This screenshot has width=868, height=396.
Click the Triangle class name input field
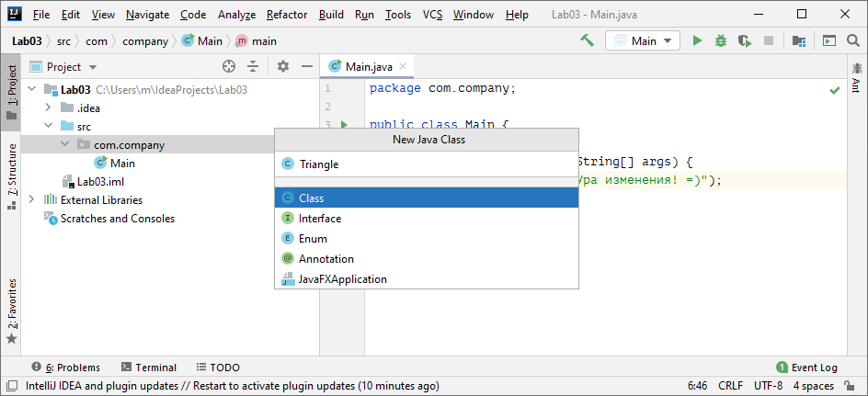click(427, 164)
